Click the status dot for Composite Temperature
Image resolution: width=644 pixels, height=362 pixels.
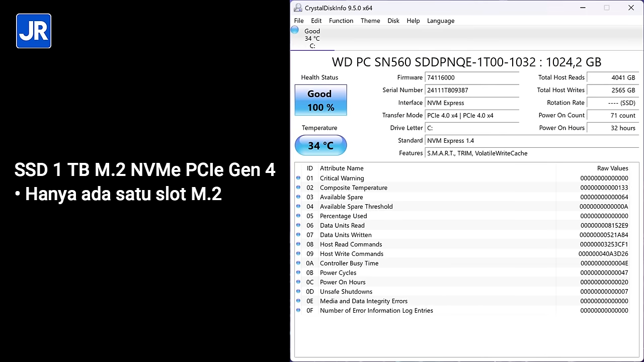298,188
